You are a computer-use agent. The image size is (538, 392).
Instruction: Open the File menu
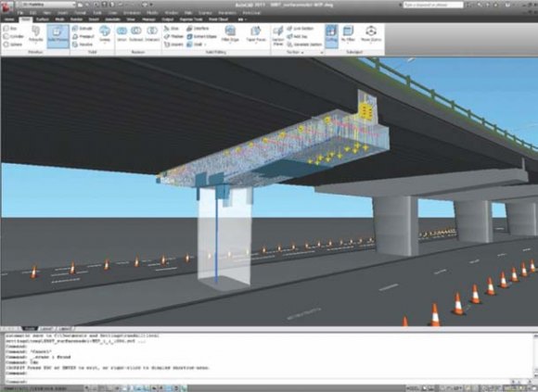tap(20, 13)
